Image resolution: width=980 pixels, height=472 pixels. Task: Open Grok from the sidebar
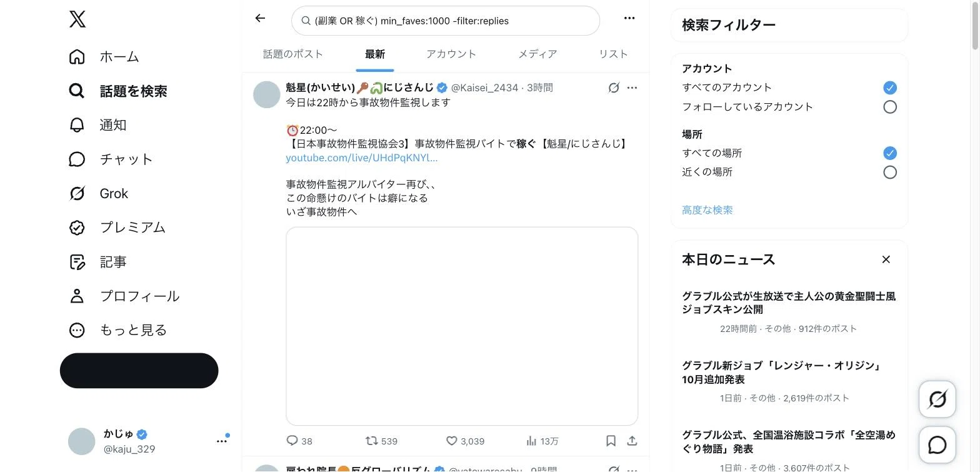98,194
